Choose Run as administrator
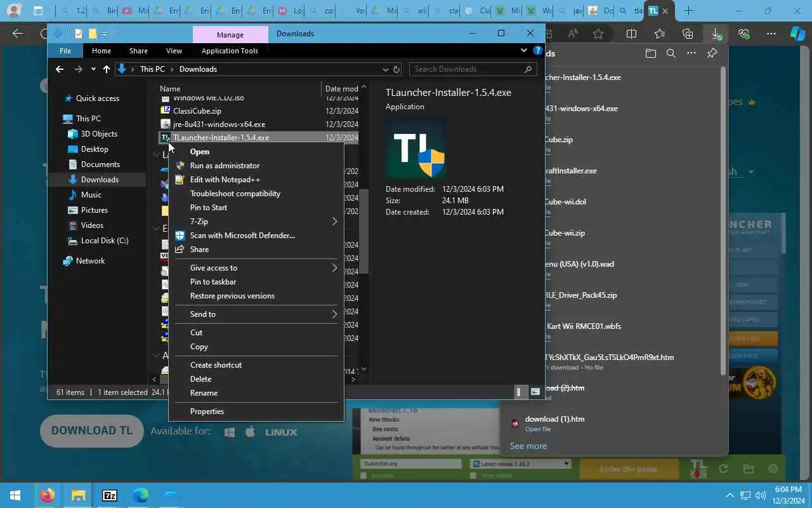The height and width of the screenshot is (508, 812). 256,165
